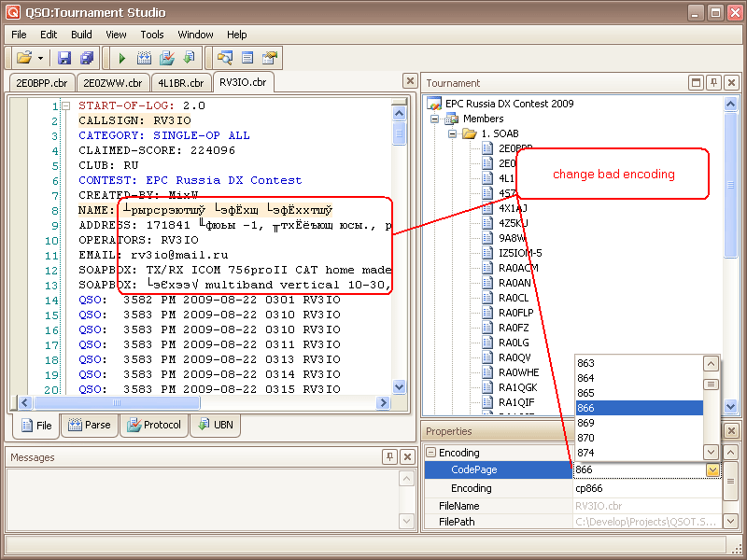Toggle the Tournament panel auto-hide pin
This screenshot has width=747, height=560.
(713, 83)
